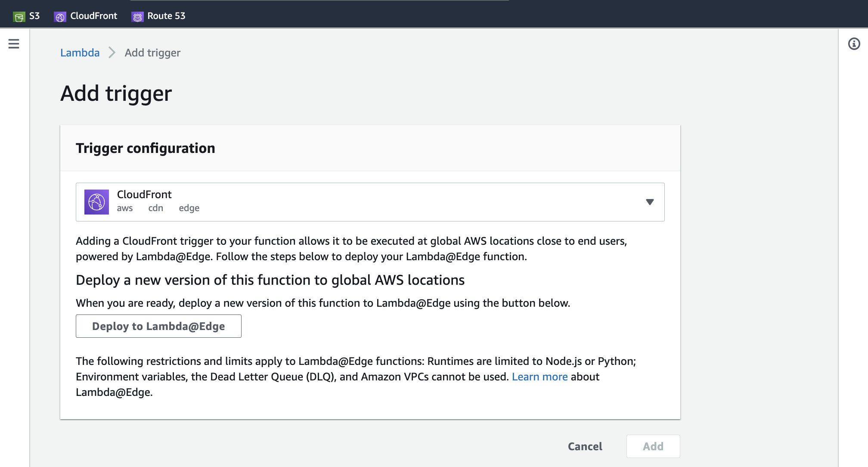This screenshot has height=467, width=868.
Task: Click the edge tag under CloudFront
Action: [x=189, y=208]
